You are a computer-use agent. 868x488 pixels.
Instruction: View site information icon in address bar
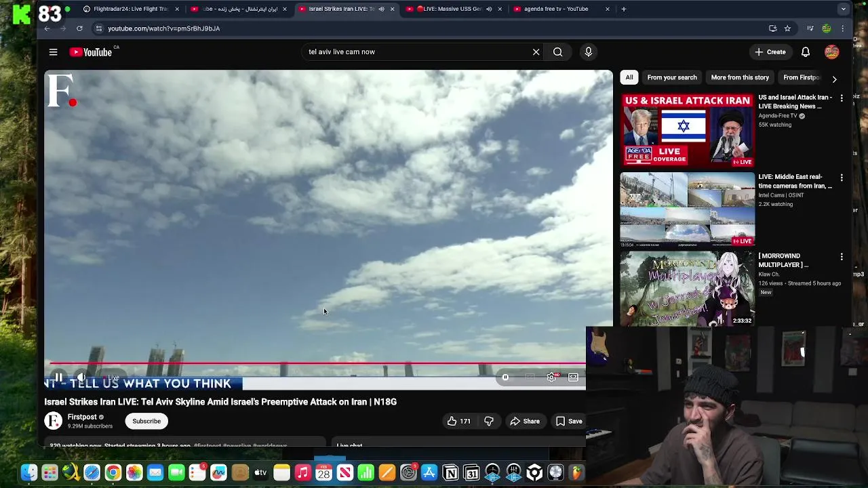[x=99, y=28]
